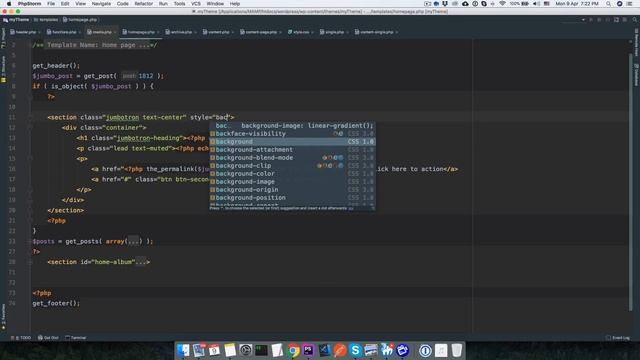Open the Code menu
This screenshot has width=640, height=360.
point(122,4)
